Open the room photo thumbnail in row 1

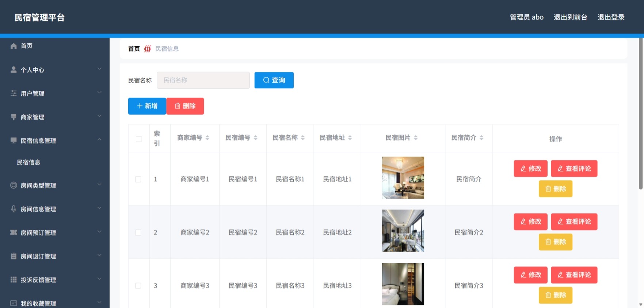pyautogui.click(x=403, y=178)
